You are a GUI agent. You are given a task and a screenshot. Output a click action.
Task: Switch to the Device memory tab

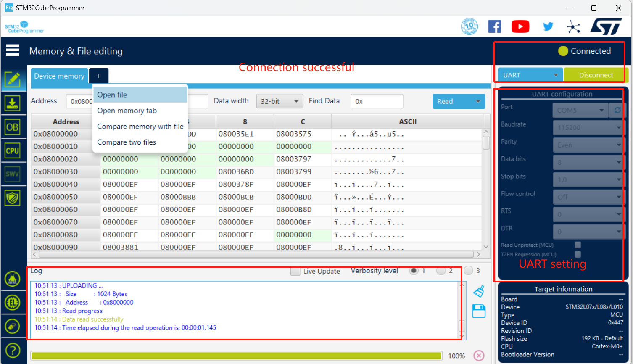coord(59,76)
